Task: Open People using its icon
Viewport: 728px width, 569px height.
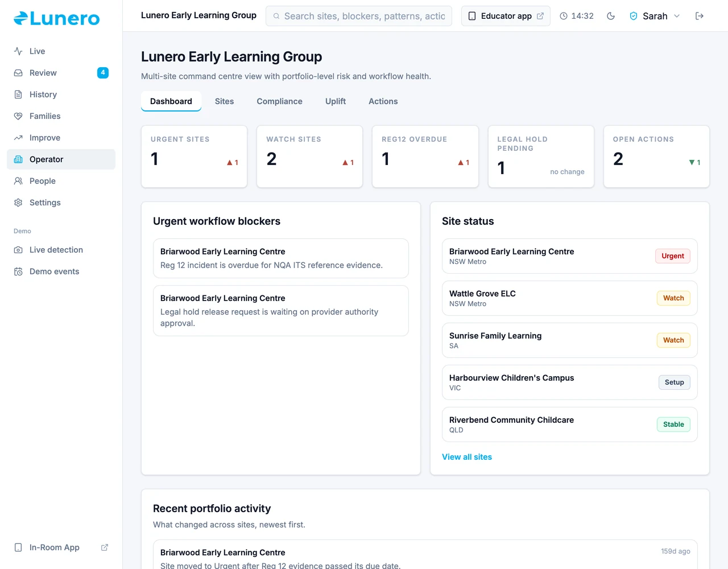Action: point(18,181)
